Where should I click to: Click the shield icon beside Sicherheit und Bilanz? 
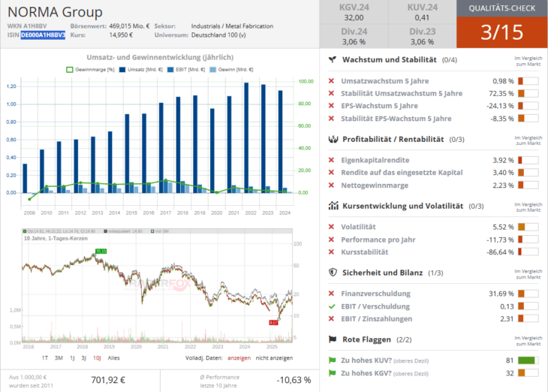click(332, 273)
